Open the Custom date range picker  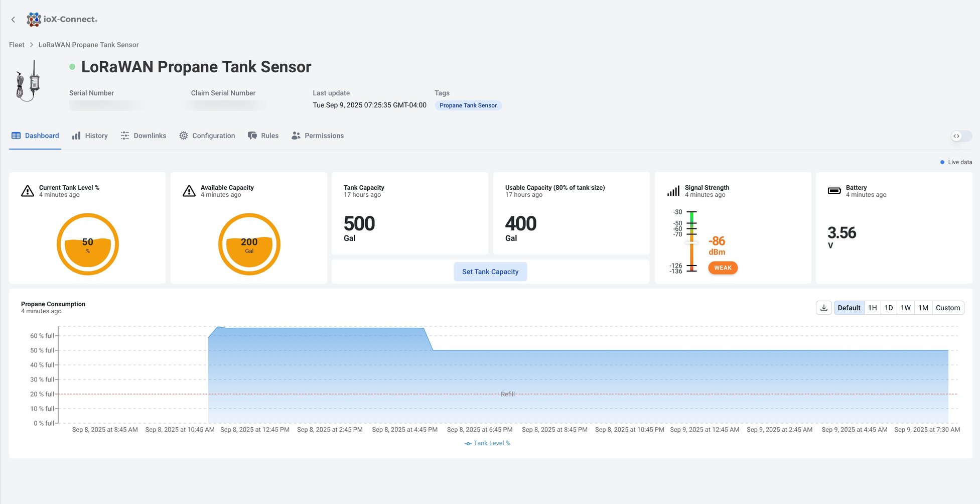(x=947, y=307)
